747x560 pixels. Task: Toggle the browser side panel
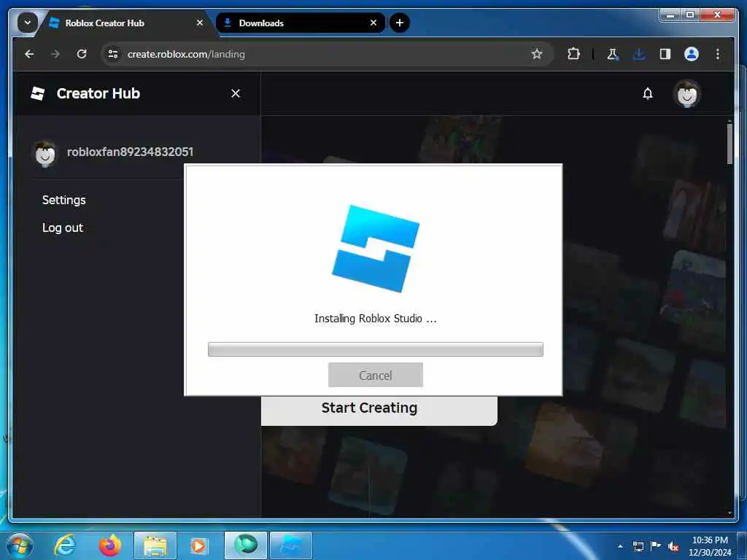click(665, 54)
